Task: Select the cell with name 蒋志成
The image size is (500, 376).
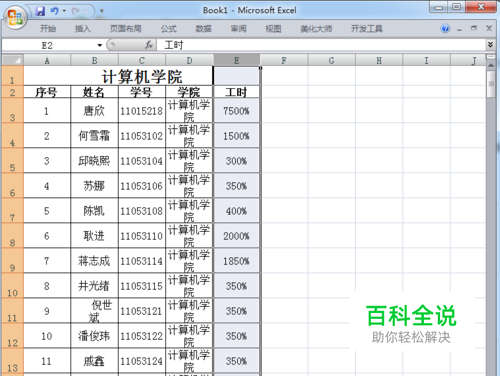Action: pos(94,261)
